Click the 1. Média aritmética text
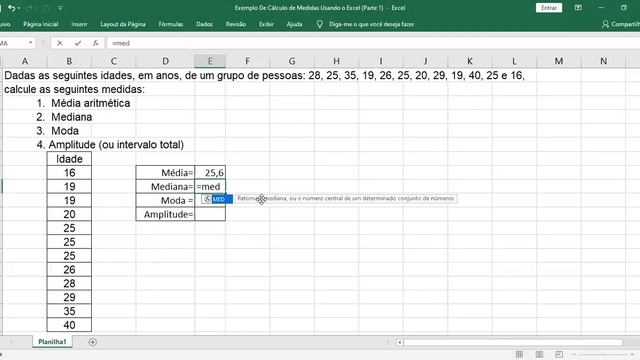The image size is (640, 360). (83, 103)
